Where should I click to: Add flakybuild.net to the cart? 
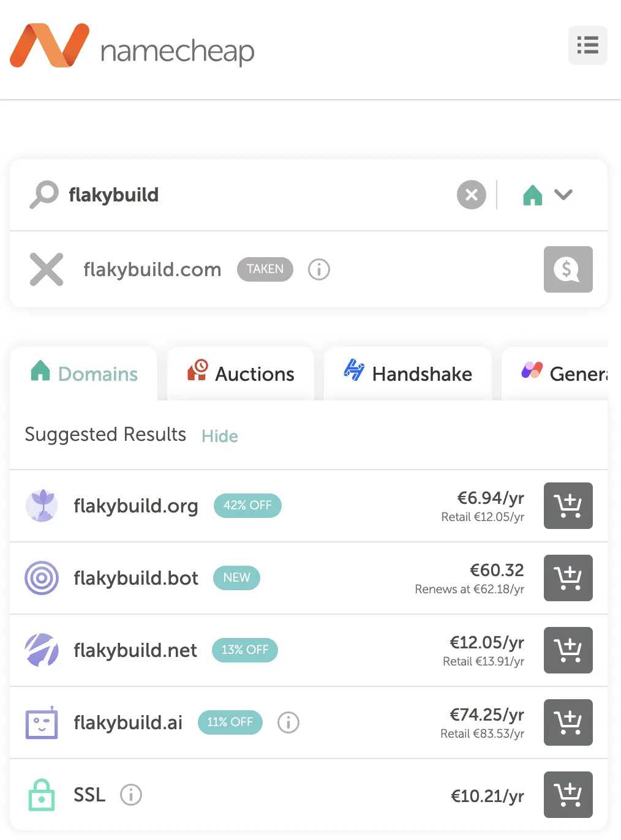[568, 650]
